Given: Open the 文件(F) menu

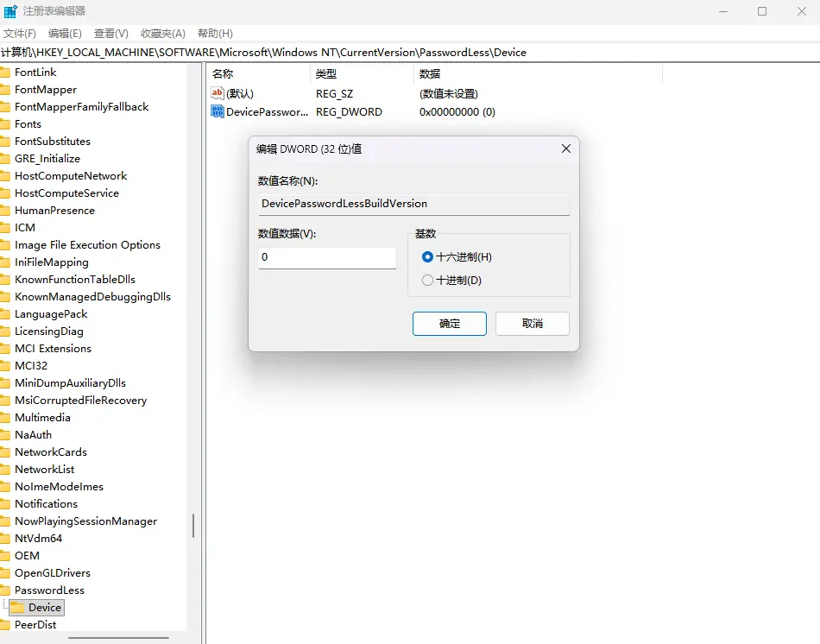Looking at the screenshot, I should coord(19,33).
